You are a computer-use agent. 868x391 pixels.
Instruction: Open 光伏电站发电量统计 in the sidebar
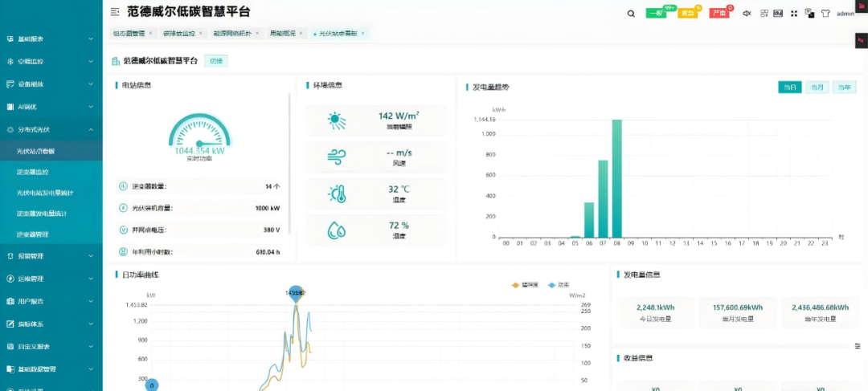click(x=45, y=193)
